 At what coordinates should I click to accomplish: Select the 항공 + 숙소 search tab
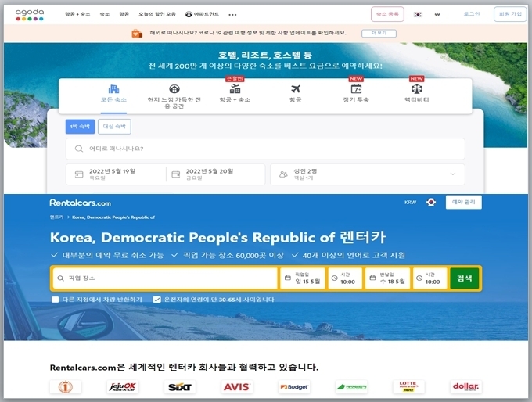coord(235,95)
